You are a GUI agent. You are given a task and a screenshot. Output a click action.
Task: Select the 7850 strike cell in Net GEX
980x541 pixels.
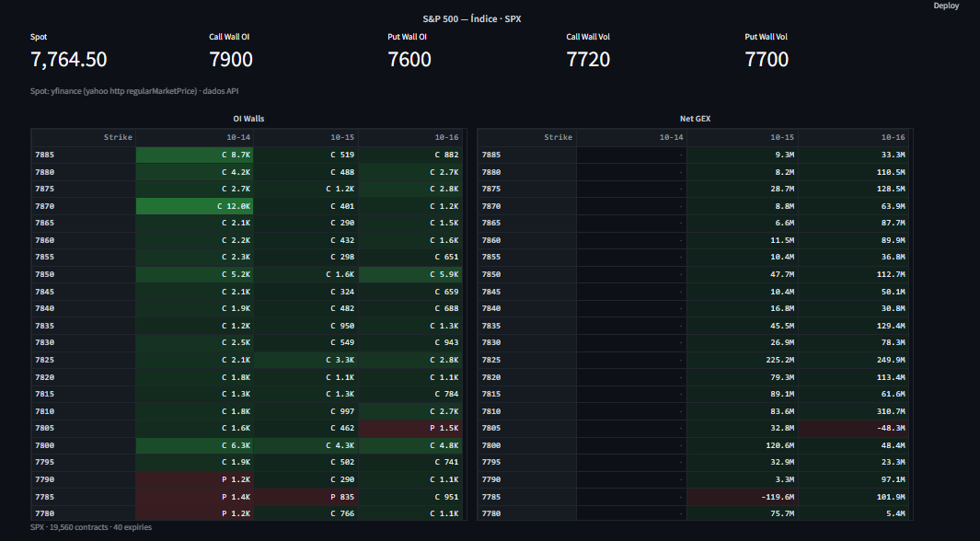coord(527,274)
